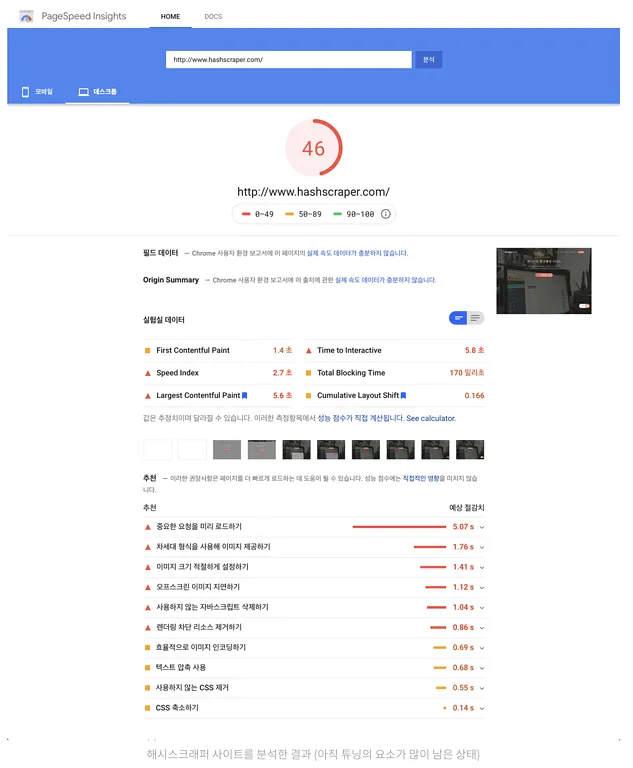Image resolution: width=633 pixels, height=768 pixels.
Task: Click bookmark icon next to Largest Contentful Paint
Action: (244, 396)
